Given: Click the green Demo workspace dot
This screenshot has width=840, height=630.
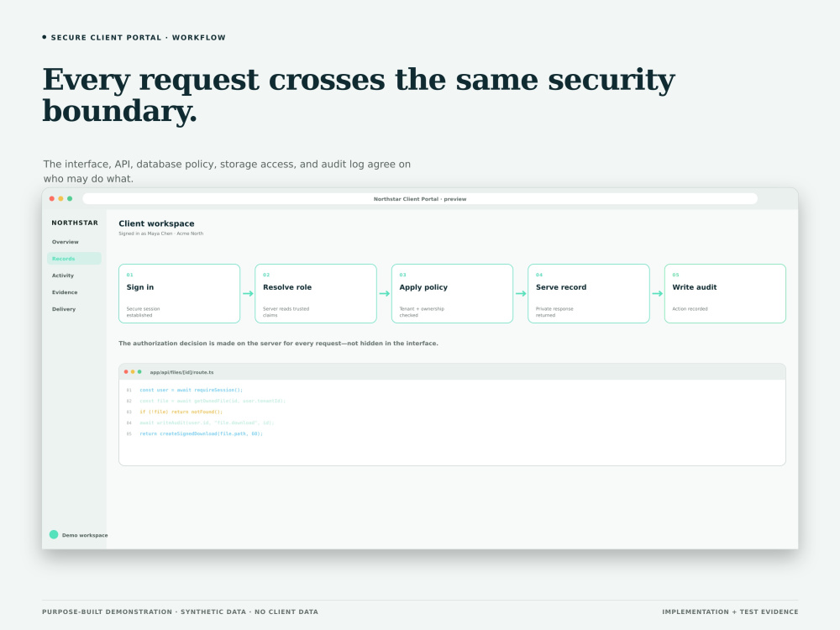Looking at the screenshot, I should tap(54, 534).
